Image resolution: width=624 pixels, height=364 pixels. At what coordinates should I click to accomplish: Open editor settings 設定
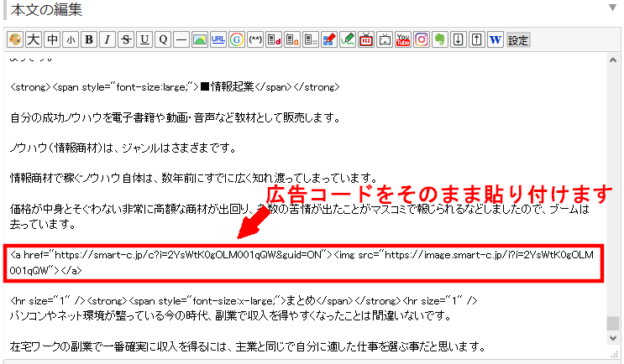click(518, 39)
